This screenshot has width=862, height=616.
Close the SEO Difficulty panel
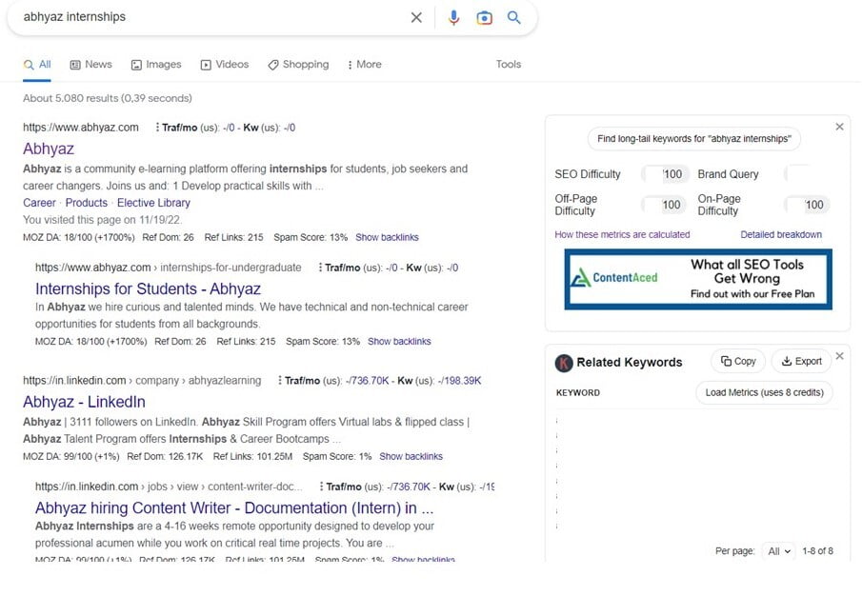tap(839, 127)
